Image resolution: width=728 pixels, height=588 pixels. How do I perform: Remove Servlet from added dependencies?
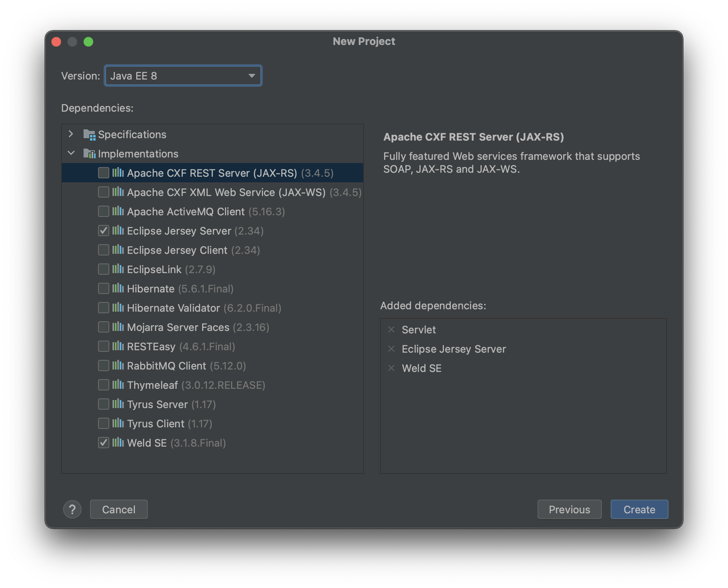pyautogui.click(x=391, y=329)
